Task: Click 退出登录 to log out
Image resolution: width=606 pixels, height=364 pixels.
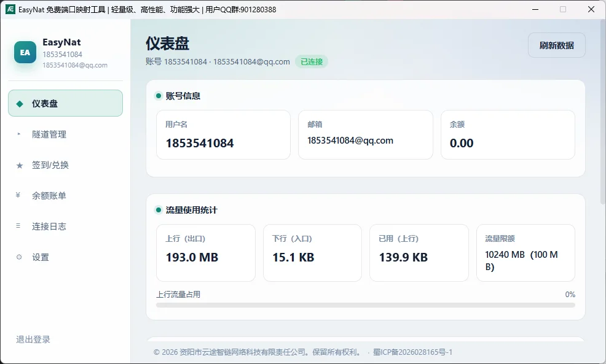Action: [33, 339]
